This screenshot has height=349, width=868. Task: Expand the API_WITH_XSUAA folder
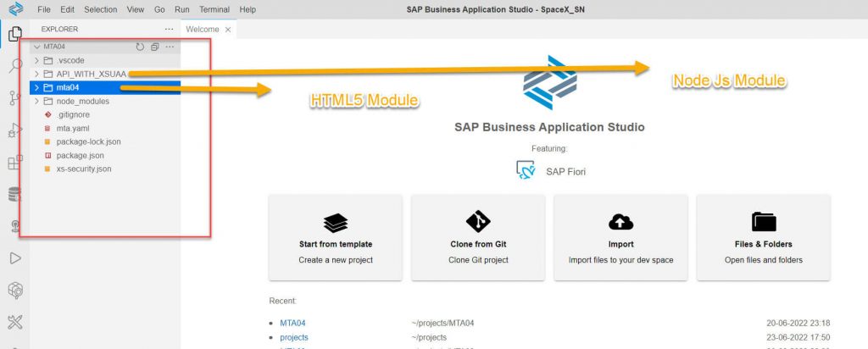click(36, 74)
